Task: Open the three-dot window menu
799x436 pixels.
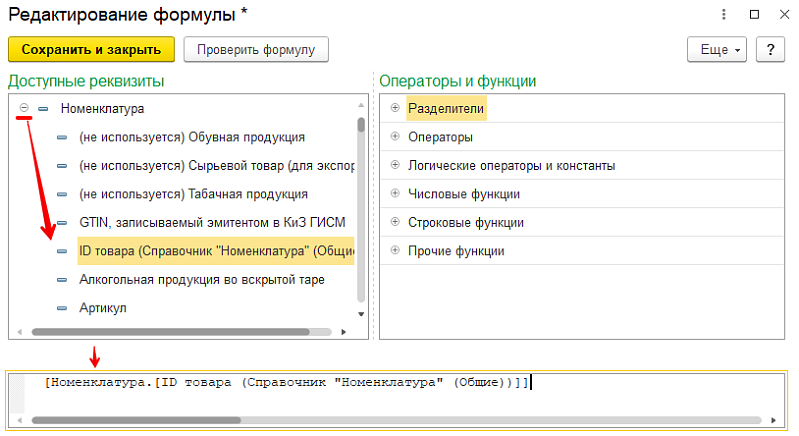Action: pyautogui.click(x=724, y=14)
